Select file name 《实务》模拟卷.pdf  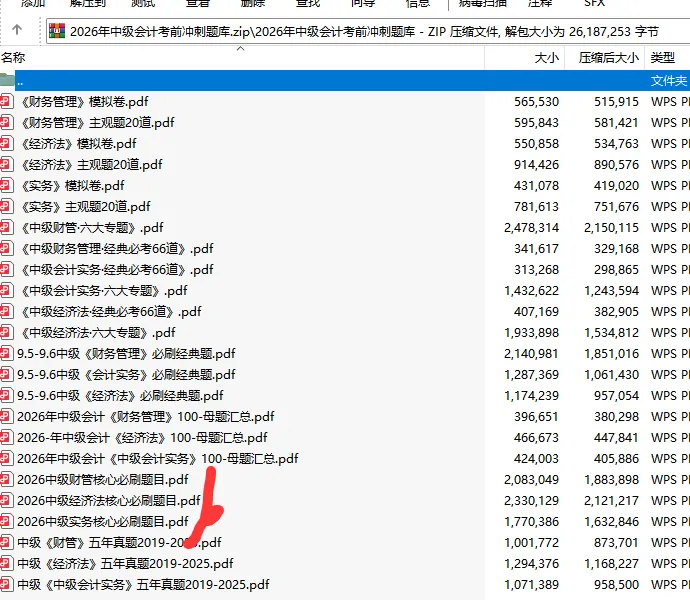(73, 185)
